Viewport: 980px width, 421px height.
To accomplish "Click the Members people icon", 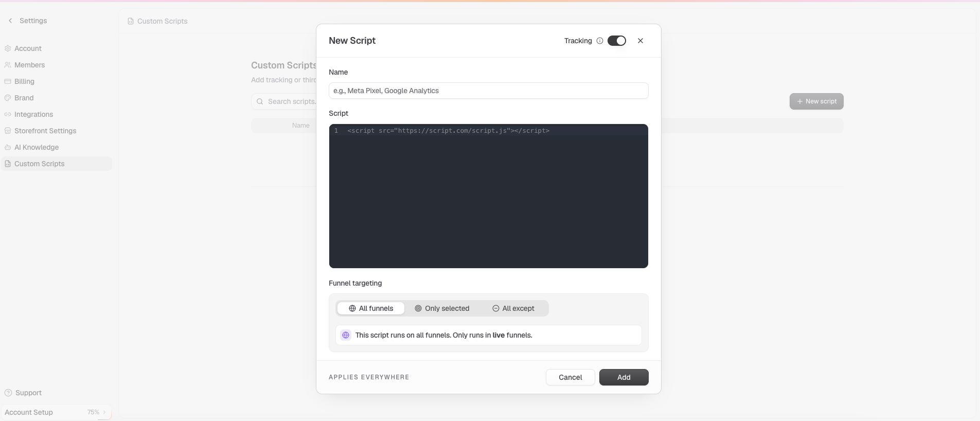I will click(x=8, y=65).
